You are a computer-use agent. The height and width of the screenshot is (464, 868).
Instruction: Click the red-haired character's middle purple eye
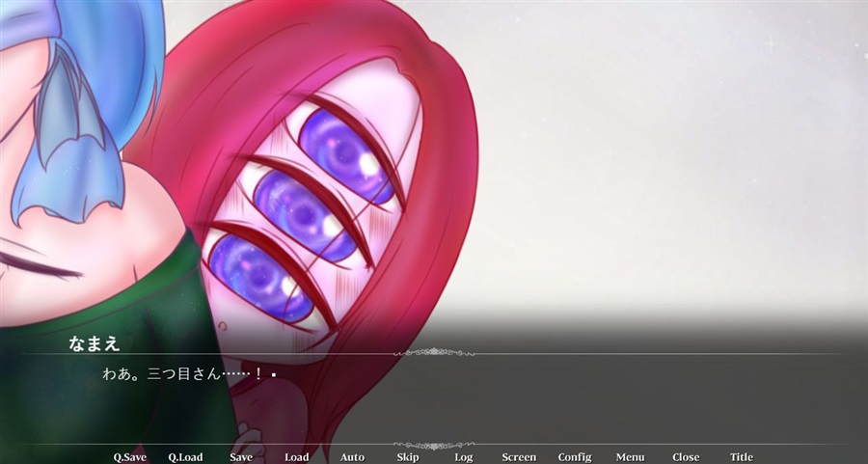(x=306, y=214)
